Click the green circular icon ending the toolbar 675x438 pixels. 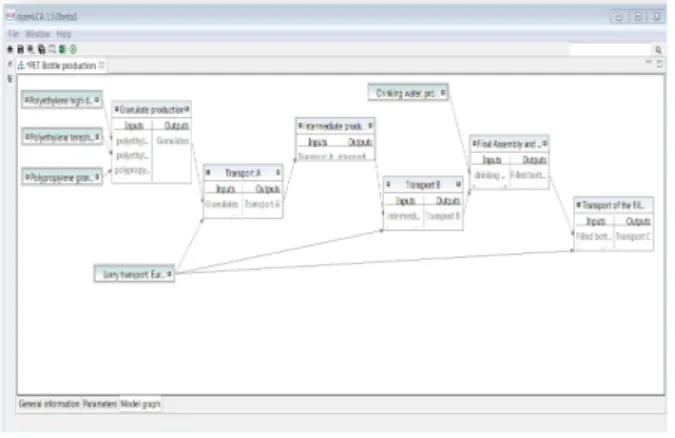coord(73,50)
